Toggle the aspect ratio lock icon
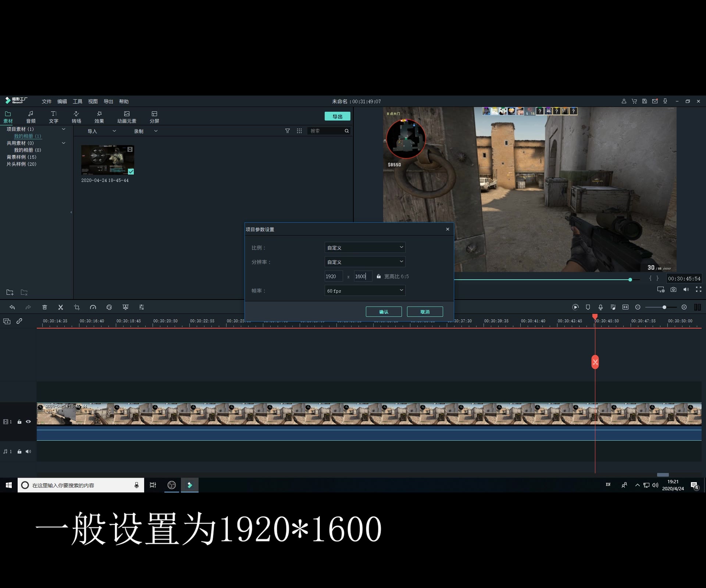Viewport: 706px width, 588px height. pyautogui.click(x=379, y=276)
